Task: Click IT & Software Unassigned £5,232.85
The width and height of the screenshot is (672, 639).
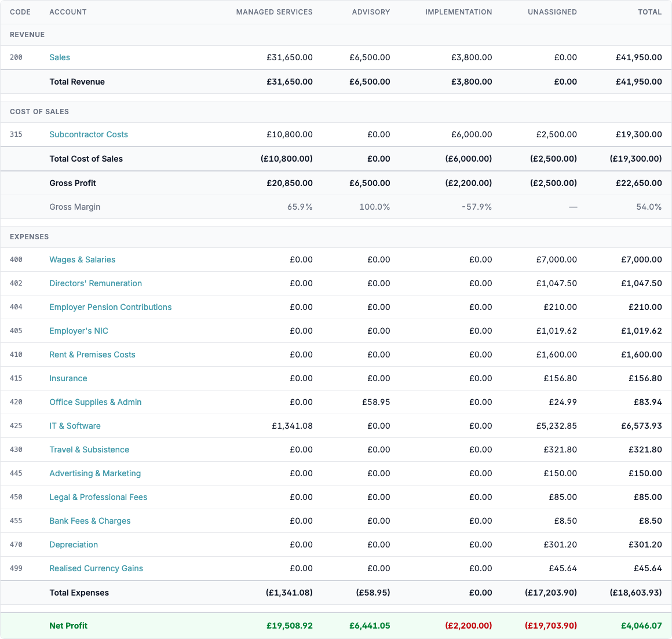Action: tap(556, 426)
